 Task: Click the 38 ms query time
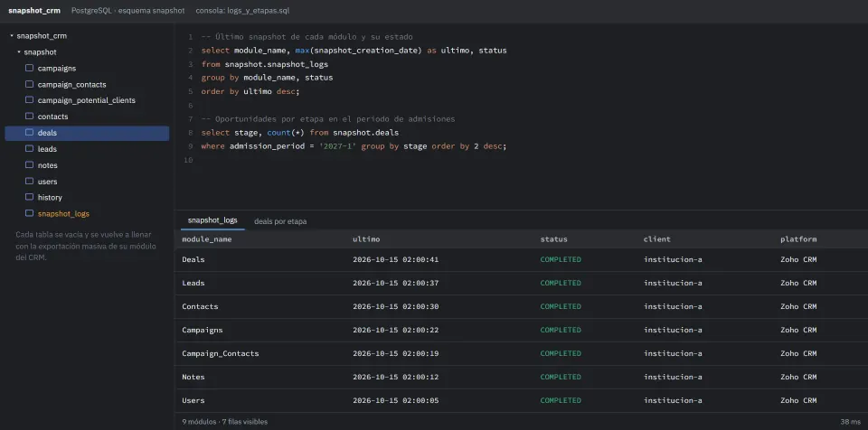coord(851,422)
